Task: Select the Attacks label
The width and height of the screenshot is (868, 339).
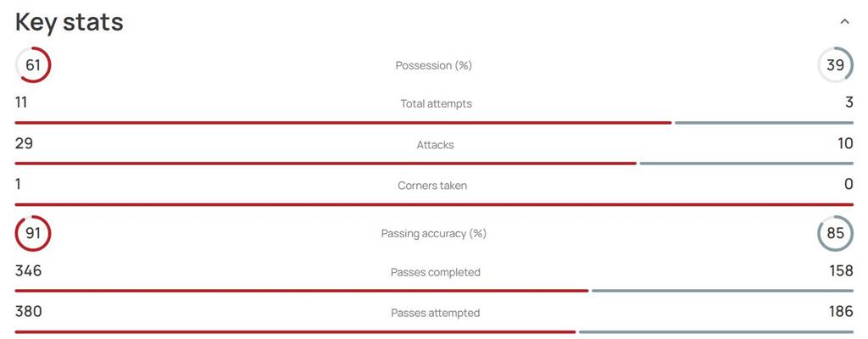Action: pyautogui.click(x=435, y=145)
